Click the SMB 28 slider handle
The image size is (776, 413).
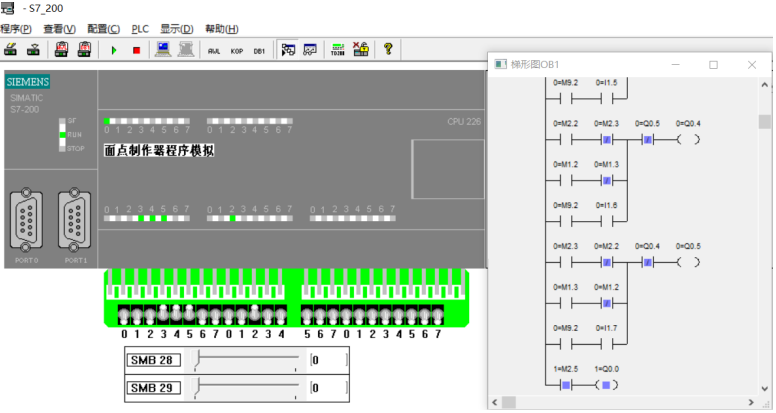point(197,359)
